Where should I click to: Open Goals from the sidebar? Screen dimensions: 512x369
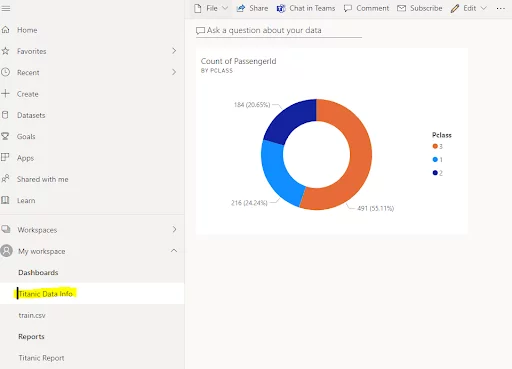[26, 137]
